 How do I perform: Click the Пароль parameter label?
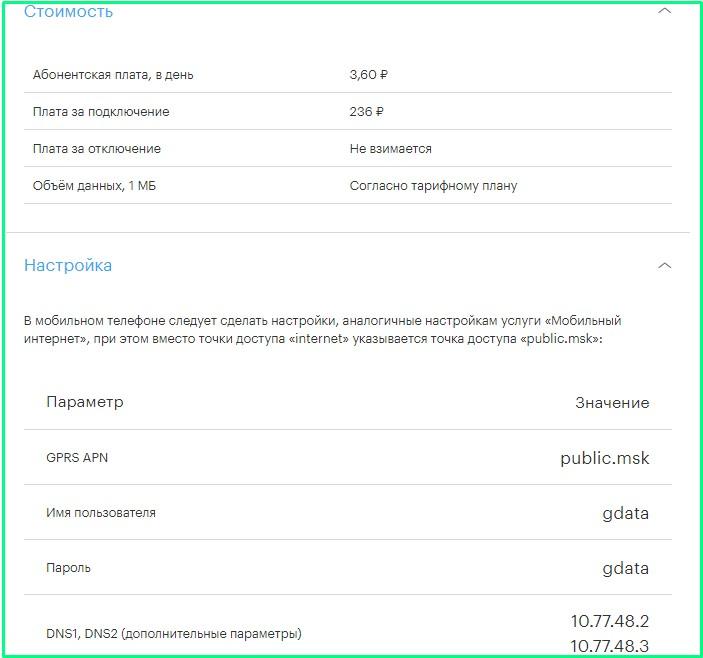pyautogui.click(x=69, y=568)
